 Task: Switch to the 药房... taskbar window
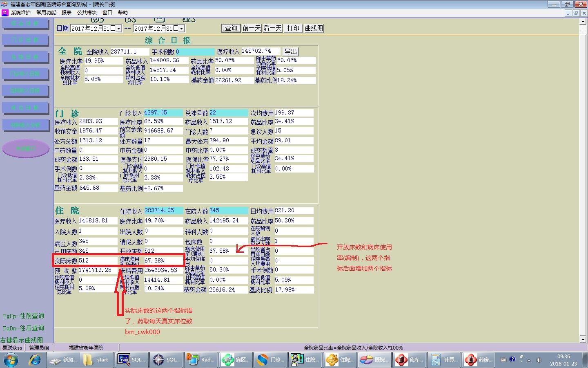point(478,360)
